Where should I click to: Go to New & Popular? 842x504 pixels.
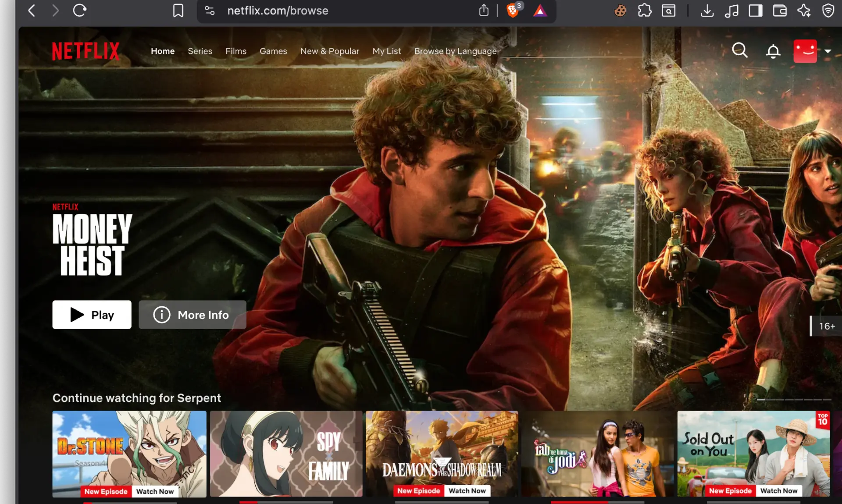point(330,51)
